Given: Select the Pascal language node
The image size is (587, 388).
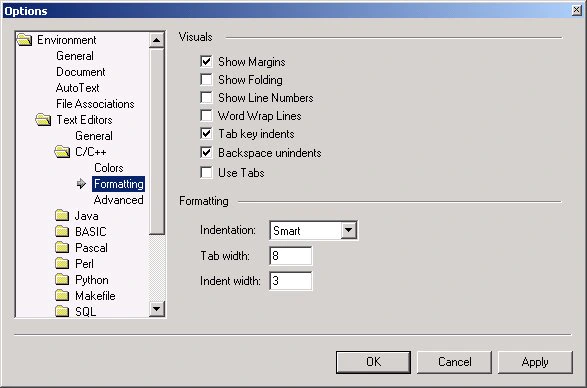Looking at the screenshot, I should (x=91, y=248).
